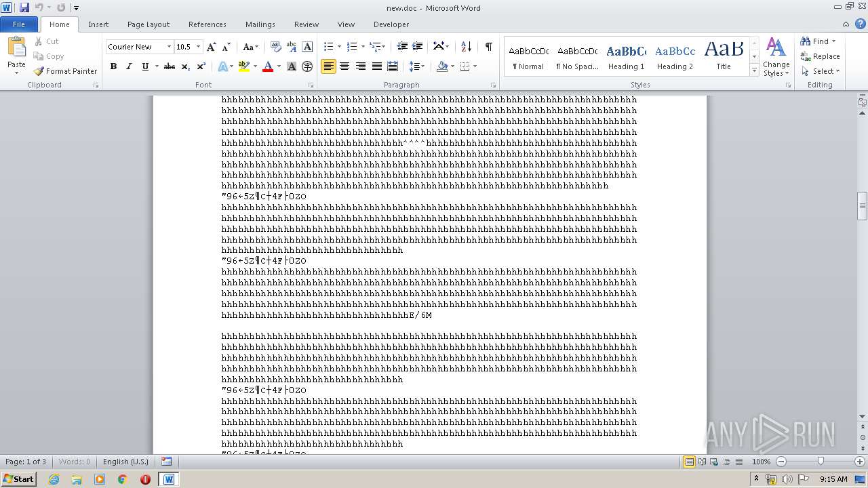Activate Format Painter
This screenshot has height=488, width=868.
pyautogui.click(x=66, y=71)
